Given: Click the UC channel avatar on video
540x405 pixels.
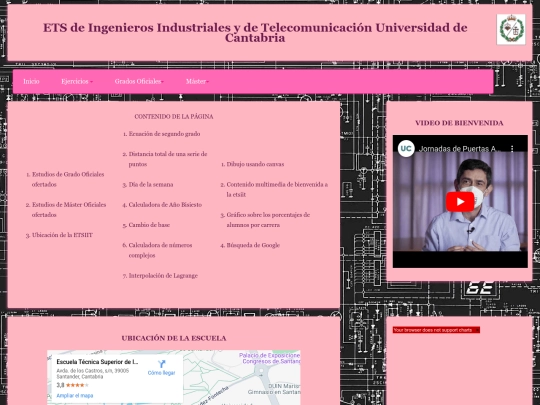Looking at the screenshot, I should [406, 148].
